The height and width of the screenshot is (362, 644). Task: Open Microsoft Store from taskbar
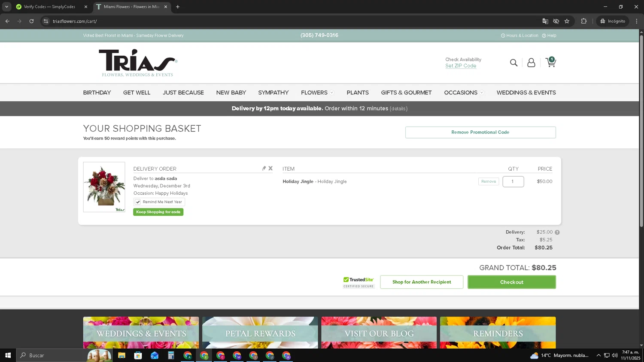pos(138,355)
